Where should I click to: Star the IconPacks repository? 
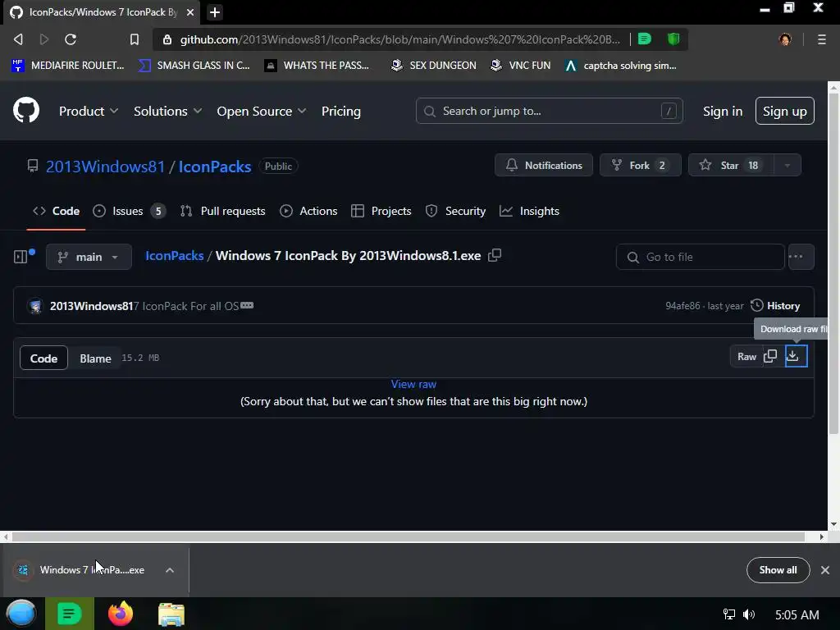click(x=731, y=165)
